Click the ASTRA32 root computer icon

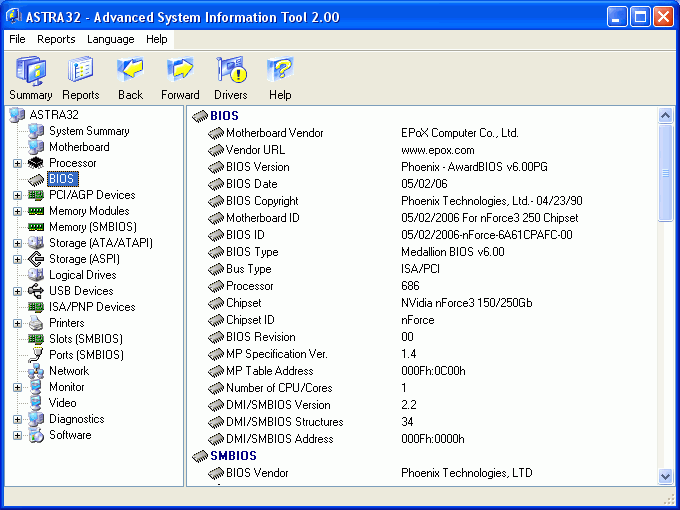(17, 115)
